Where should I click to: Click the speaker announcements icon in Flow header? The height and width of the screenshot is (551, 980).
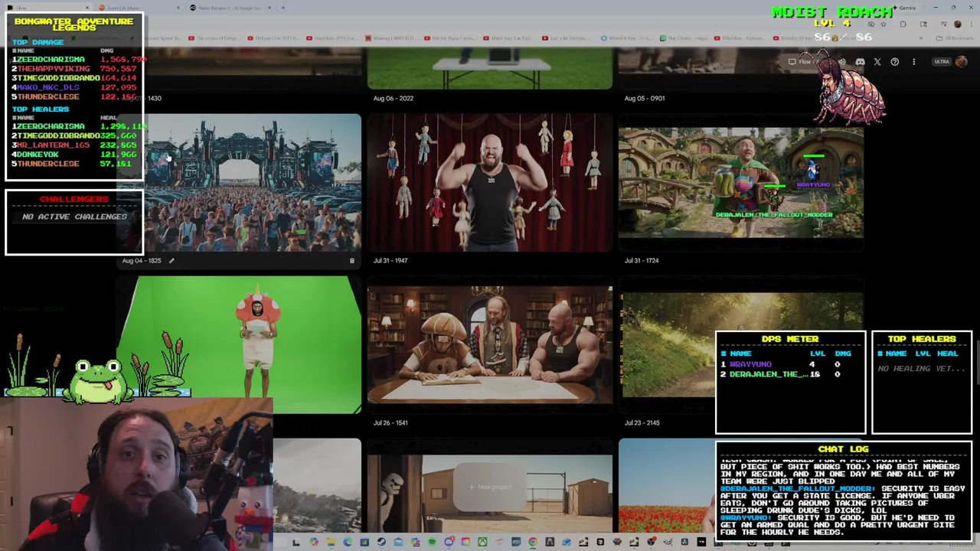(842, 62)
